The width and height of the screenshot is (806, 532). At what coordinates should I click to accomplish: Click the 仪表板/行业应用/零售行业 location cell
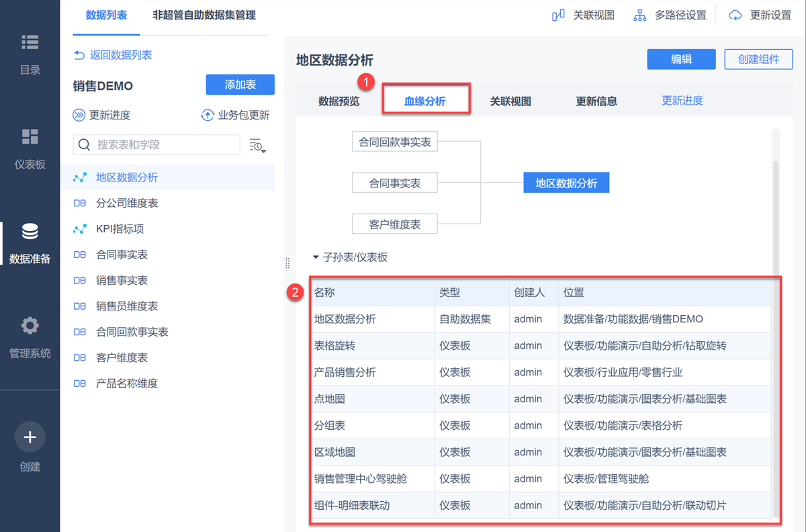(623, 372)
